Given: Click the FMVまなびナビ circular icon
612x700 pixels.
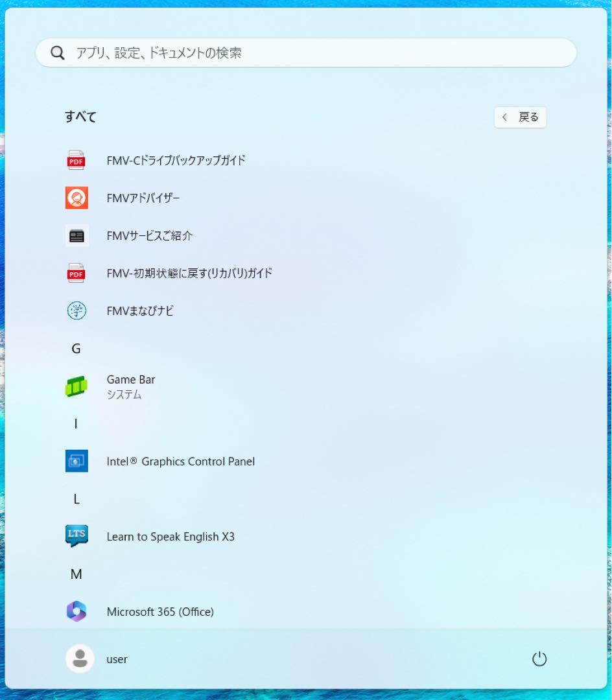Looking at the screenshot, I should tap(76, 310).
